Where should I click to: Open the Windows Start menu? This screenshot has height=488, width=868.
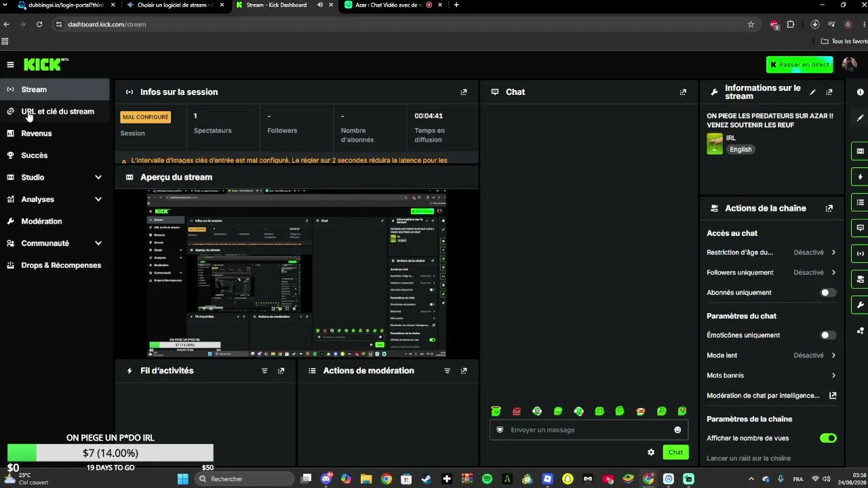[182, 479]
